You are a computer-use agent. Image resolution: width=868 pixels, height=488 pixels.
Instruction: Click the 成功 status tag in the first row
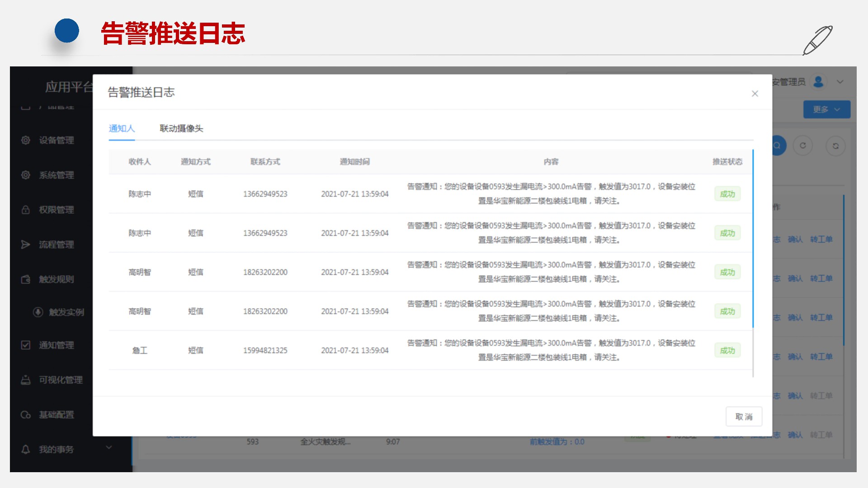coord(727,194)
